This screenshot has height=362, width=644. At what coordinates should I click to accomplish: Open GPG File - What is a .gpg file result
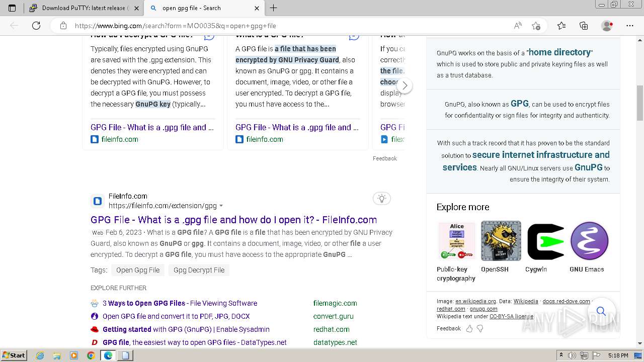coord(233,220)
